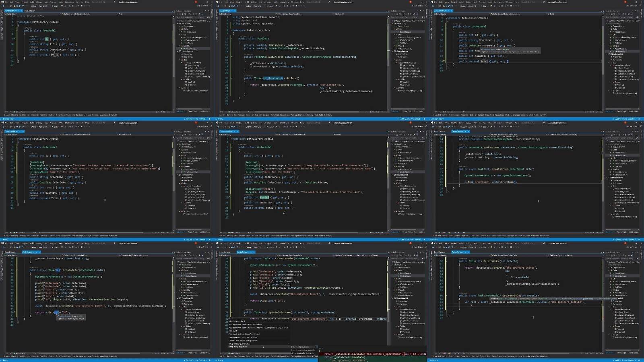Screen dimensions: 644x362
Task: Open Debug configuration dropdown, top-left frame
Action: click(34, 6)
